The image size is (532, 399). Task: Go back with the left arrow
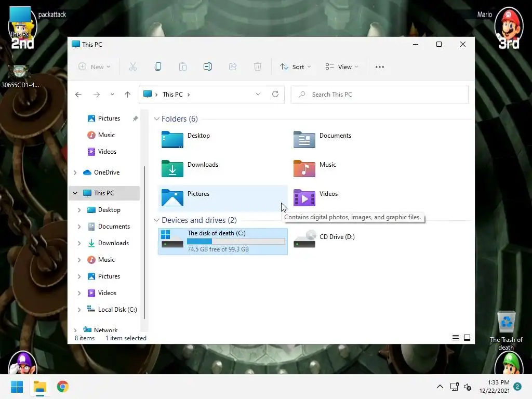(78, 95)
